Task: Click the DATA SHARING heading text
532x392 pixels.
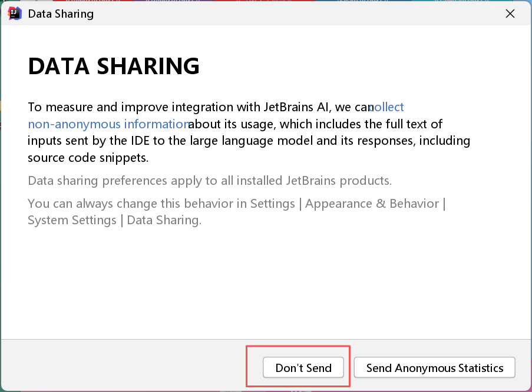Action: coord(114,66)
